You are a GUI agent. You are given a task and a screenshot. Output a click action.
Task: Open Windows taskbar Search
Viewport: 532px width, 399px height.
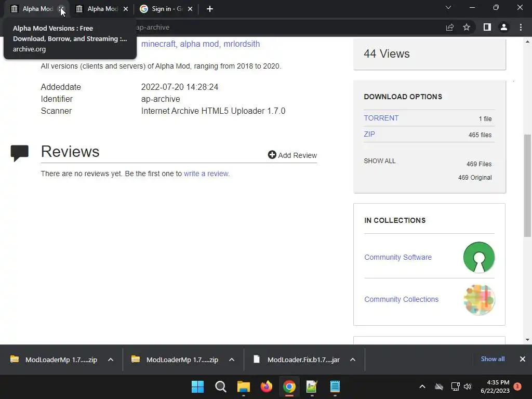(220, 387)
